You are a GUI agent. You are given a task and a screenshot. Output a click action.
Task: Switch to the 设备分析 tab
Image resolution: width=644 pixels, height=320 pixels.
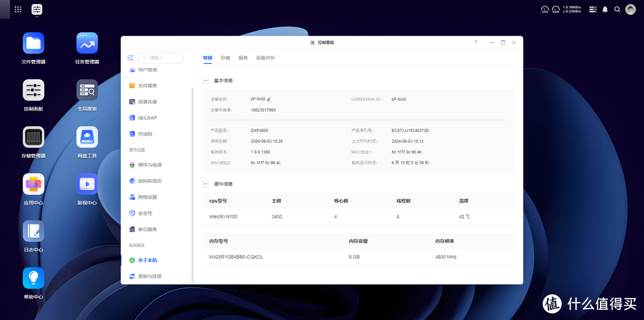tap(266, 58)
